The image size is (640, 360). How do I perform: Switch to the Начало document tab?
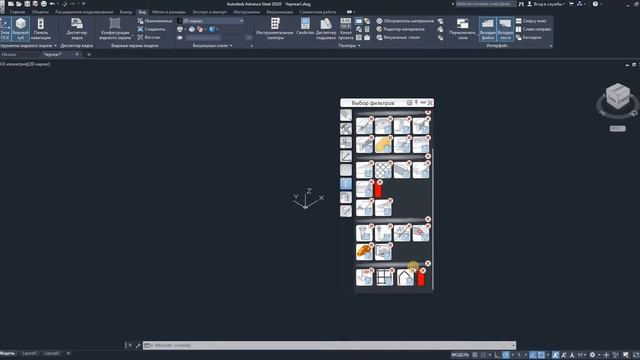[9, 54]
